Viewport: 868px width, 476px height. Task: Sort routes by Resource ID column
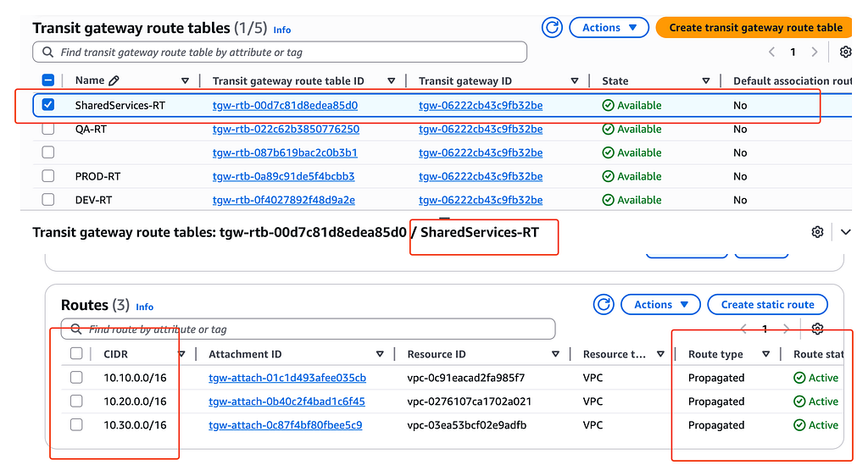click(x=555, y=354)
